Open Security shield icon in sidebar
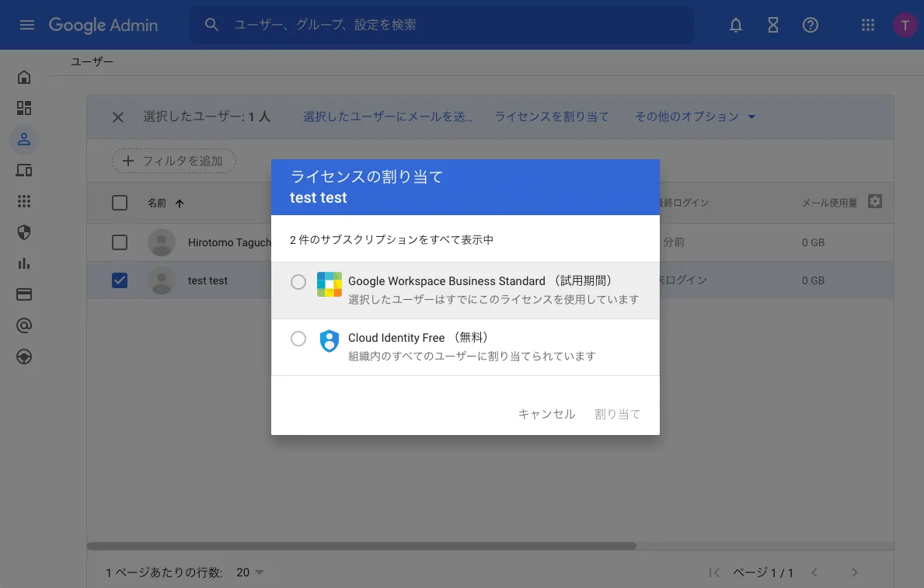924x588 pixels. coord(24,232)
